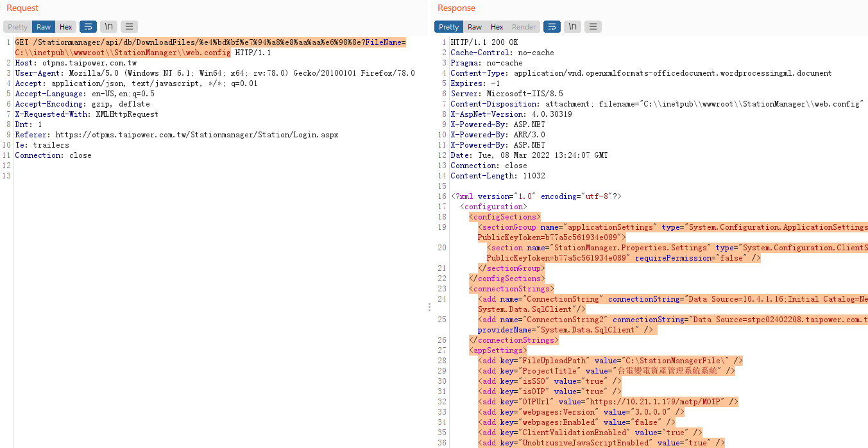This screenshot has width=868, height=448.
Task: Switch Response view to Raw tab
Action: pyautogui.click(x=475, y=27)
